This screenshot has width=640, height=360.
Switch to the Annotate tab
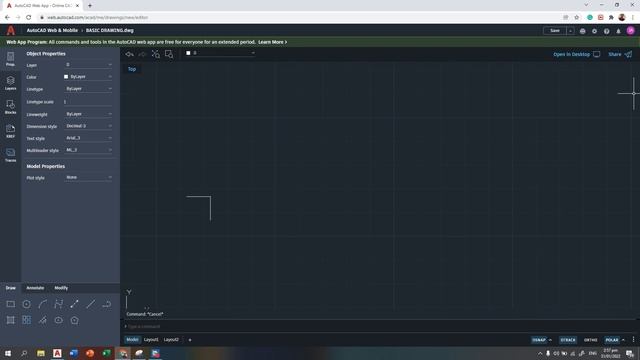tap(35, 288)
